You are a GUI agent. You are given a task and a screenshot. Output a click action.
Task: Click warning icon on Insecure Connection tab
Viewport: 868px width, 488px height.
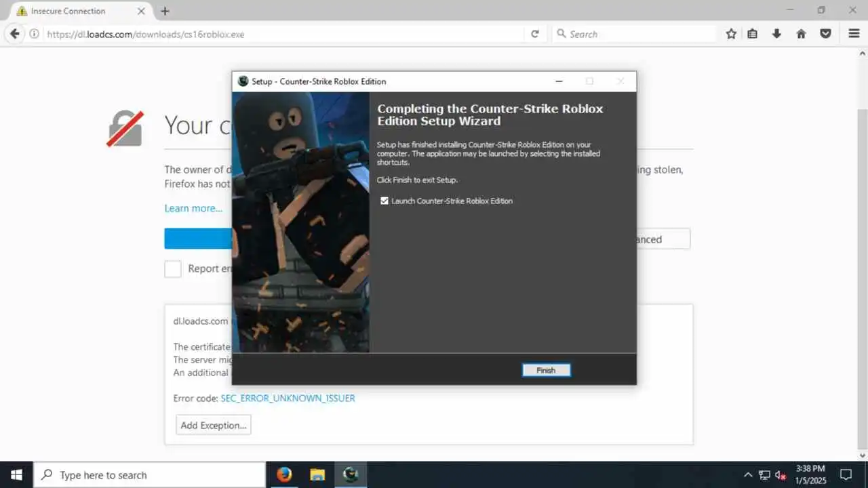[22, 11]
